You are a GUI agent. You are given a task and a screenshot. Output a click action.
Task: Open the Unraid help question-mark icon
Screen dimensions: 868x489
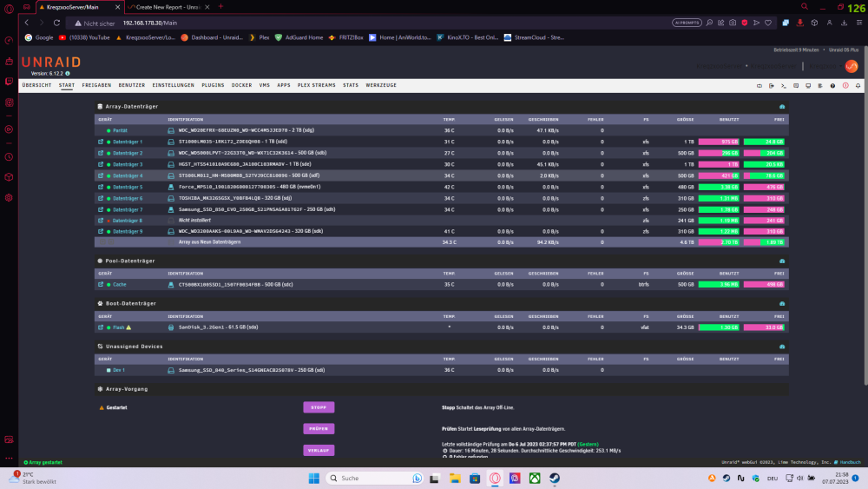(x=832, y=86)
